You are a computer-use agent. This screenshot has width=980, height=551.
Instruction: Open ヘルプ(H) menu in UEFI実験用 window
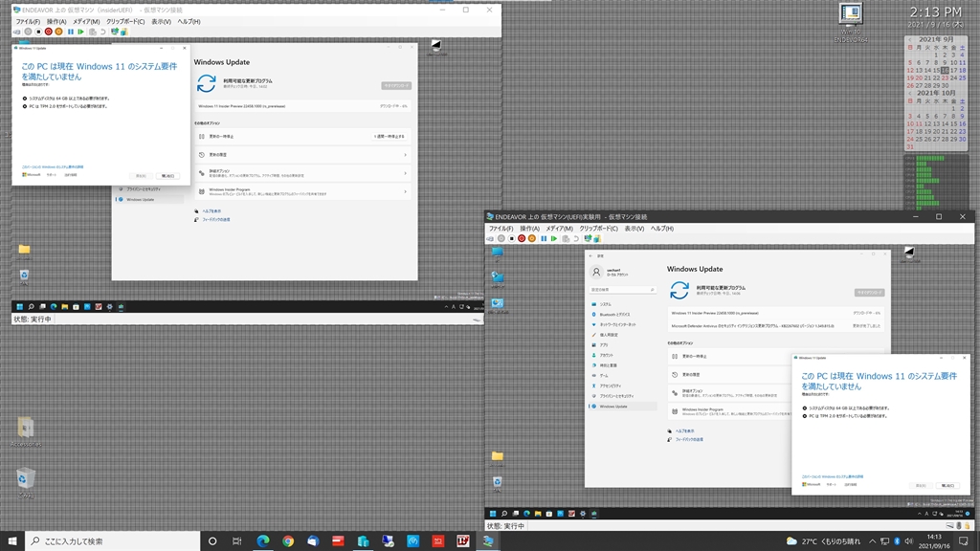(662, 229)
